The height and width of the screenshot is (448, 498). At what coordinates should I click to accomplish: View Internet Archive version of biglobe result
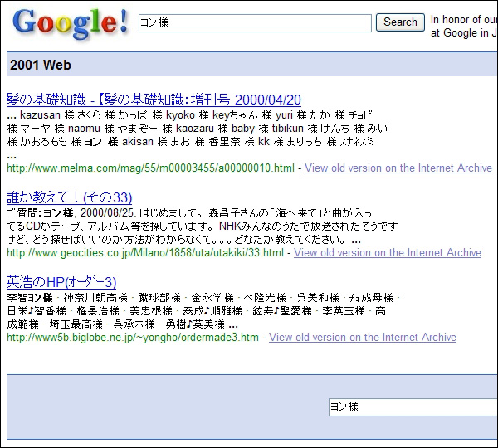(363, 338)
